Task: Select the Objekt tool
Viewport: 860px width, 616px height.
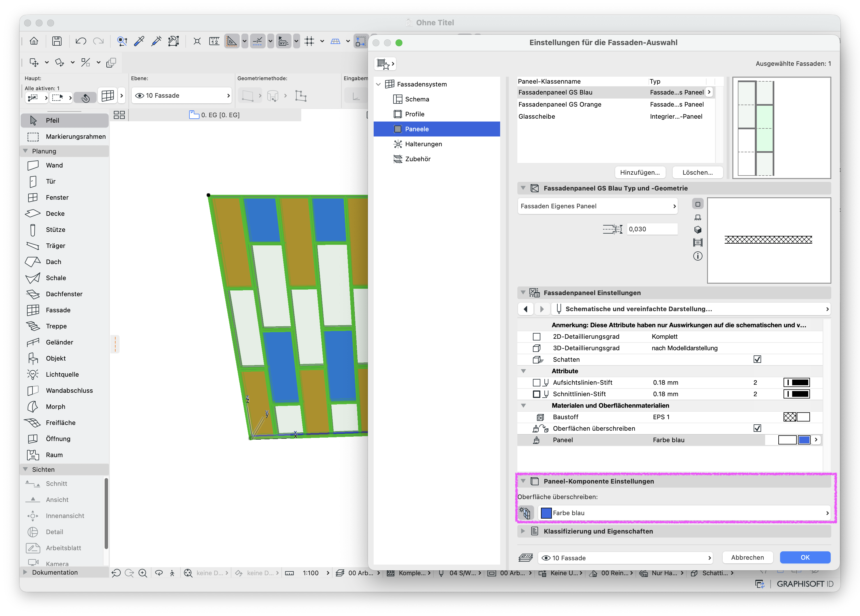Action: point(64,359)
